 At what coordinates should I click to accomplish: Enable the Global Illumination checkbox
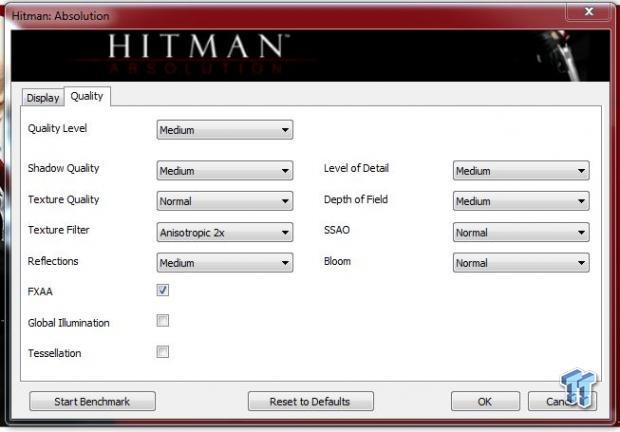[x=163, y=321]
